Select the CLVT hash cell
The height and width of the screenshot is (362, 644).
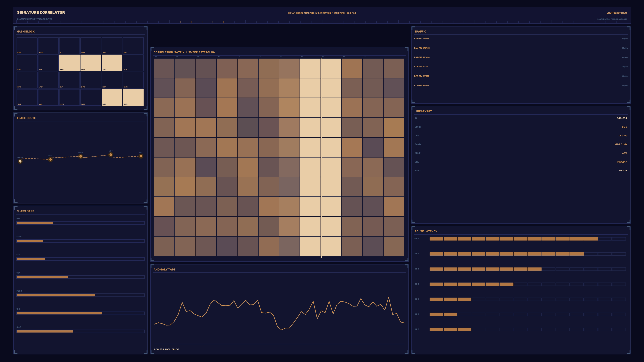(x=69, y=80)
